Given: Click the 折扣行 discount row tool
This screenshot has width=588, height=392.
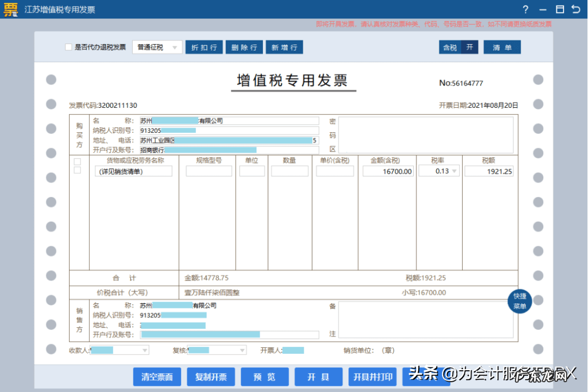Looking at the screenshot, I should point(204,47).
